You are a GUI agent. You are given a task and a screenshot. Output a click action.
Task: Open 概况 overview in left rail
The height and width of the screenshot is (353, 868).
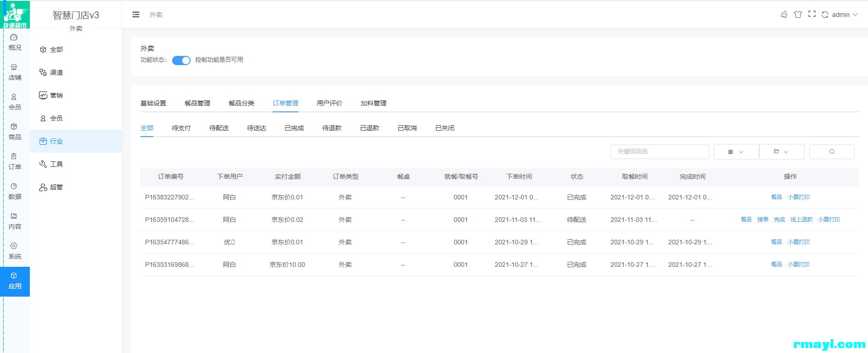(x=15, y=43)
